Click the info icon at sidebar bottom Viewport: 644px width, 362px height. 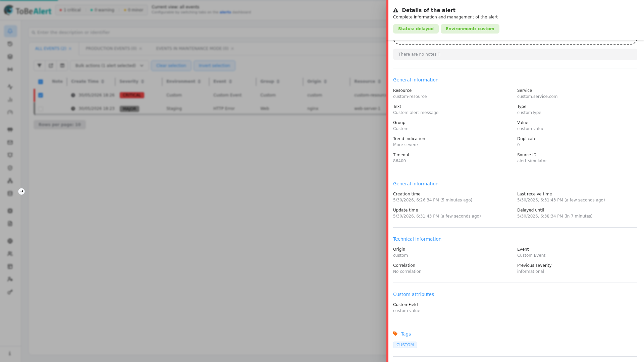click(10, 354)
